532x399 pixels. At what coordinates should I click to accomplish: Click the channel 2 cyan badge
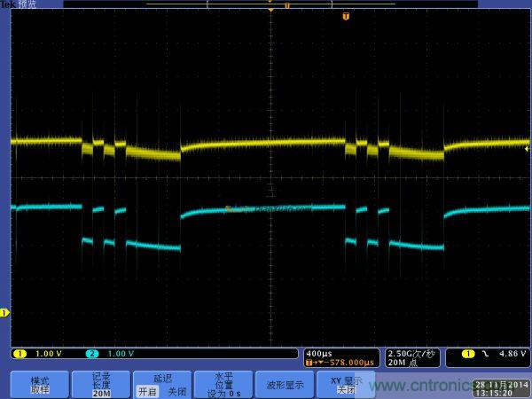94,353
